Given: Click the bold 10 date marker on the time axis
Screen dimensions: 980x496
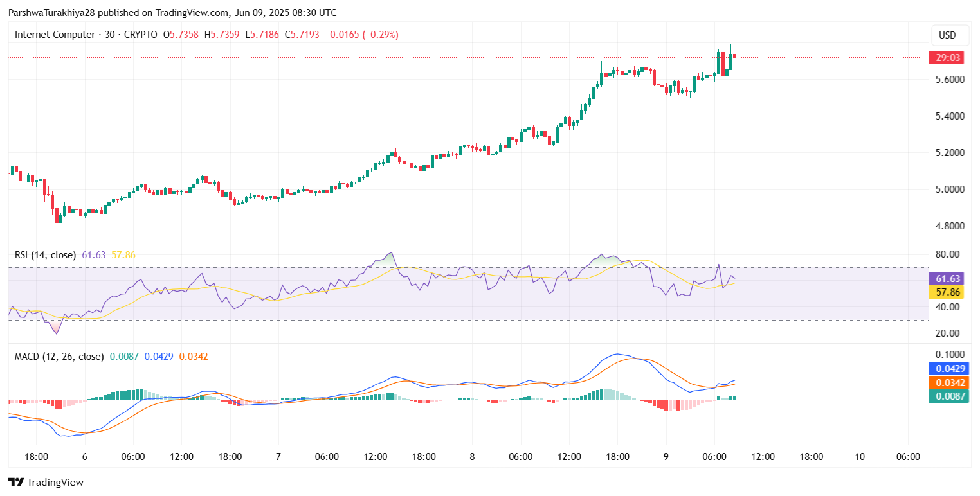Looking at the screenshot, I should tap(860, 457).
